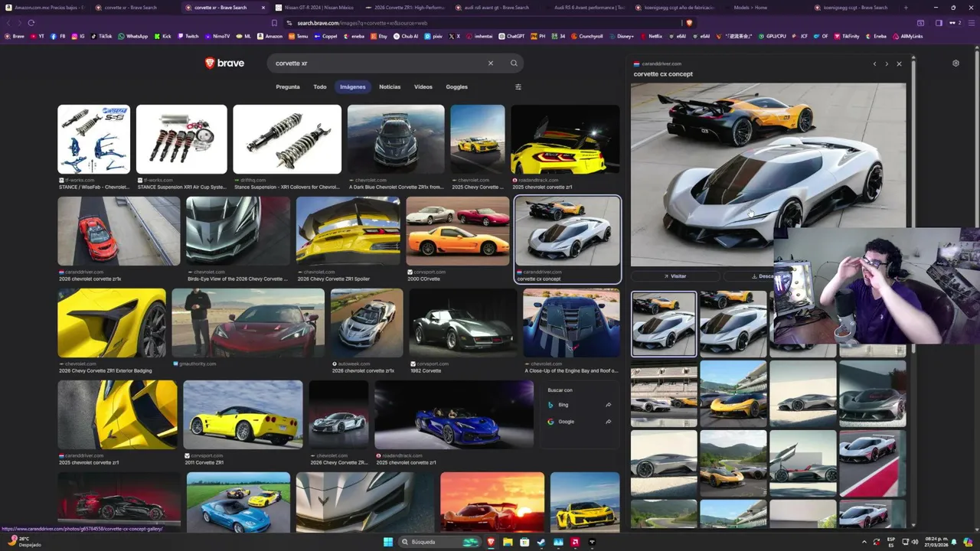Go to previous image in preview panel
Screen dimensions: 980x551
click(x=874, y=64)
